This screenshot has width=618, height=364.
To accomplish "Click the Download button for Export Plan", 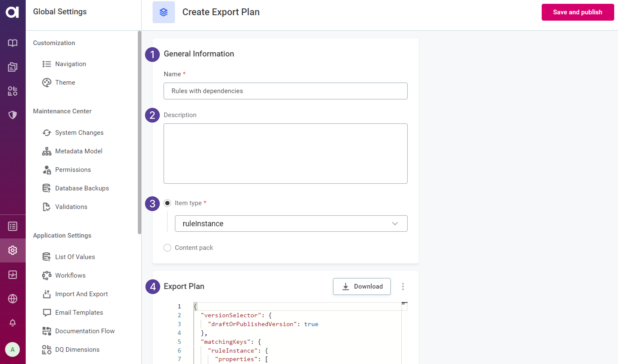I will [362, 286].
